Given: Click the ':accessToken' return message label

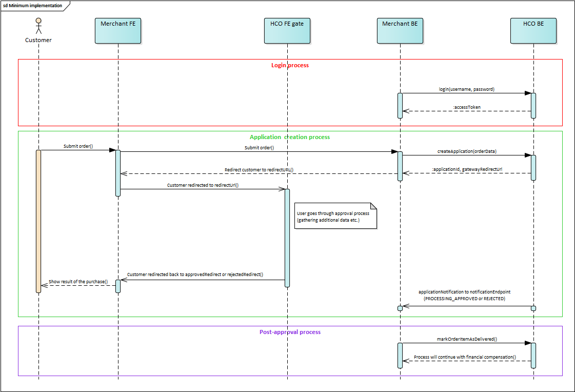Looking at the screenshot, I should pyautogui.click(x=466, y=107).
